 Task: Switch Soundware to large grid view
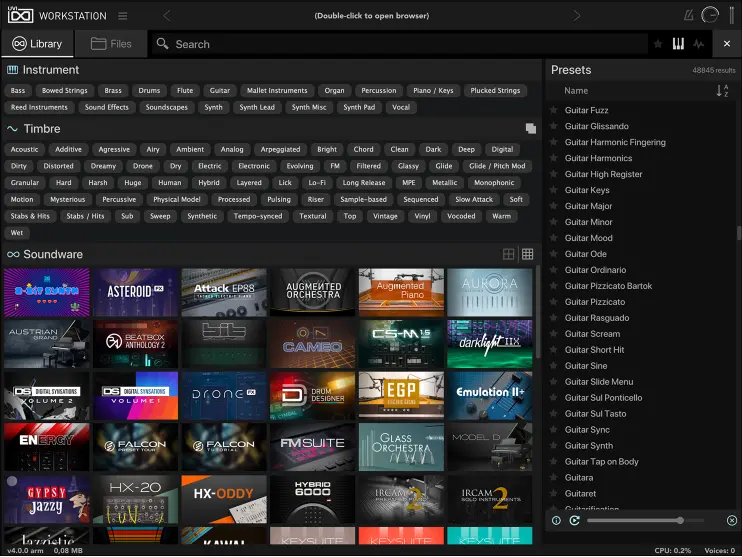[509, 255]
